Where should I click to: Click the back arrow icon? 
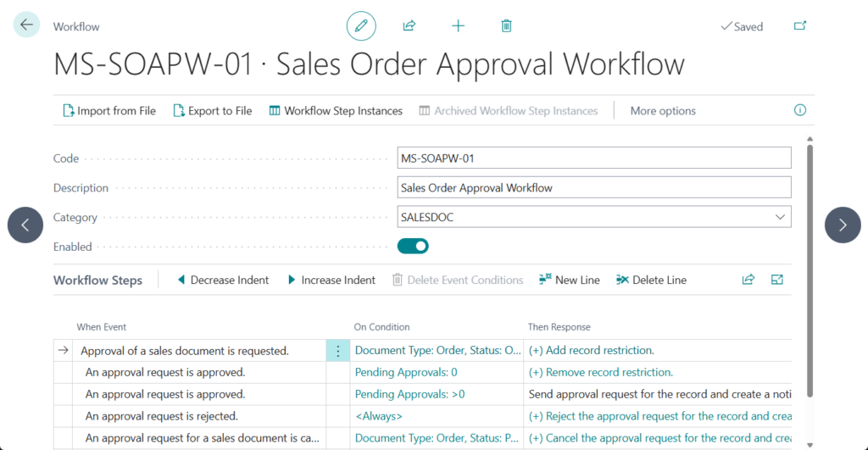tap(26, 25)
